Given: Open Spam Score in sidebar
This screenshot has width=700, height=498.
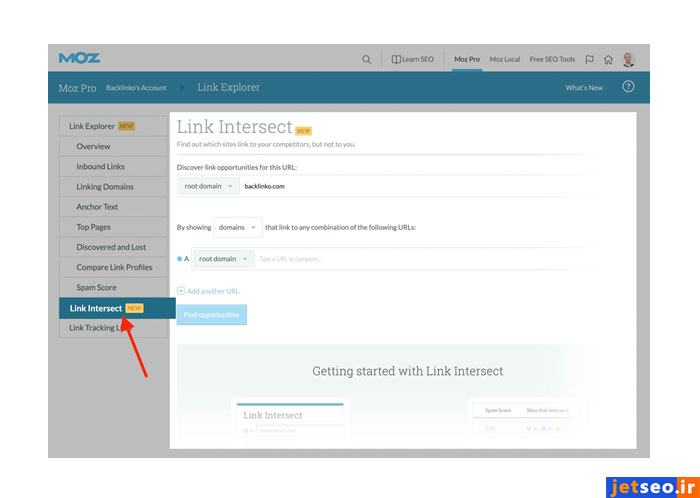Looking at the screenshot, I should 96,287.
